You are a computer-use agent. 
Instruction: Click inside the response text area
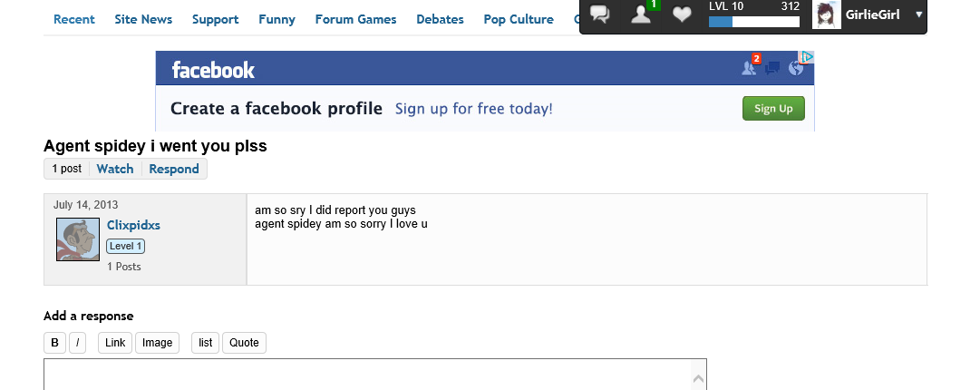(x=375, y=375)
